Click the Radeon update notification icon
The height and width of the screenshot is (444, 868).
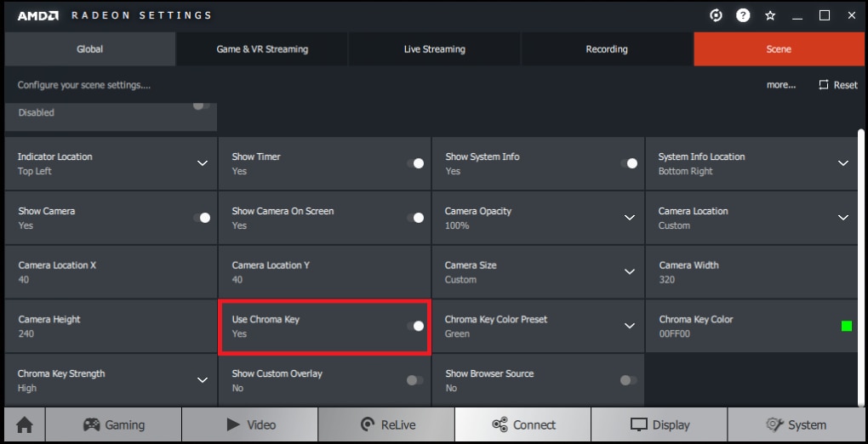[x=716, y=15]
